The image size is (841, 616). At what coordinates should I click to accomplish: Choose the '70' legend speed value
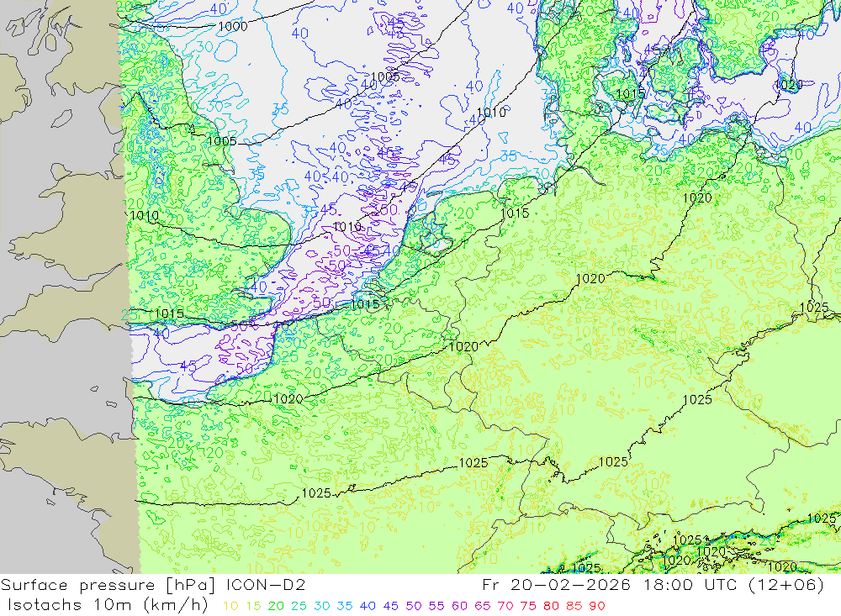pos(505,606)
